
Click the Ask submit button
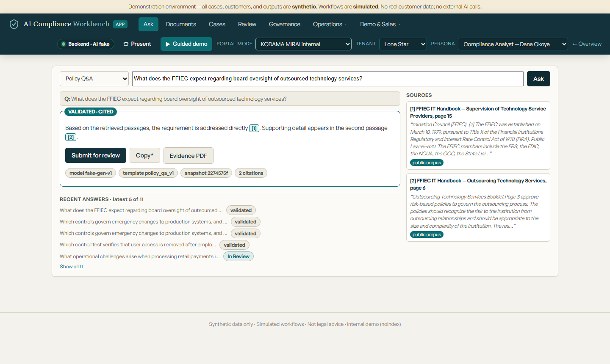(x=538, y=79)
